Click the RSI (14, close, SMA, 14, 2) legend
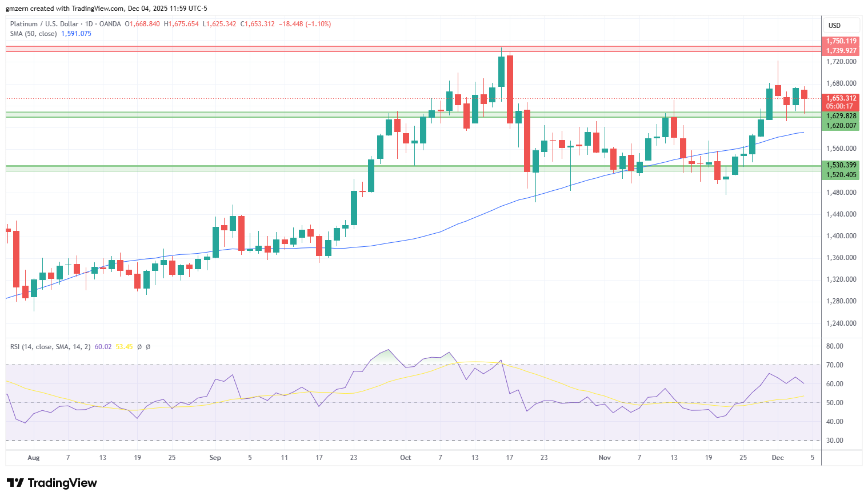 pyautogui.click(x=50, y=347)
